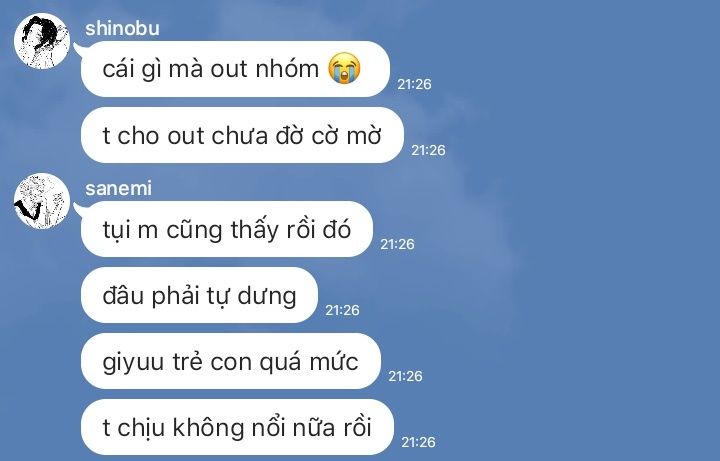Select the message "đâu phải tự dưng"
This screenshot has width=720, height=461.
click(199, 295)
